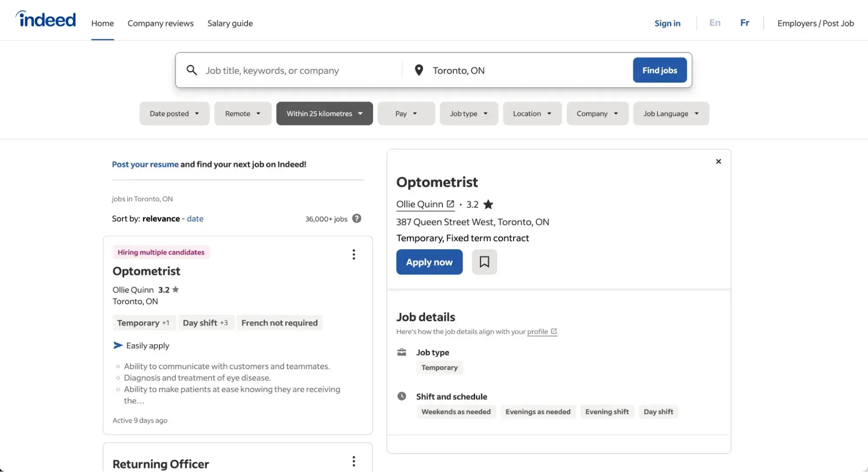Switch language to Fr
Viewport: 868px width, 472px height.
point(745,23)
